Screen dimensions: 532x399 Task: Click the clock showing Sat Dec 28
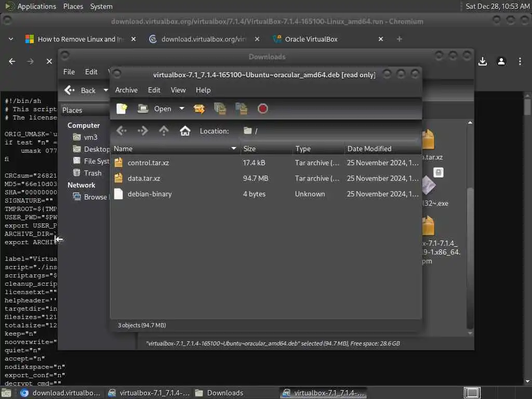click(497, 6)
